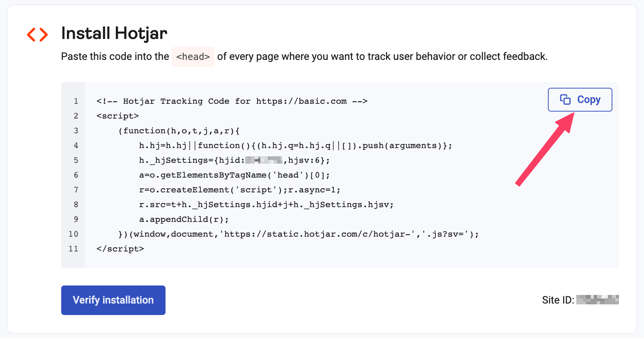Screen dimensions: 644x338
Task: Click the (function(h,o,t,j,a,r){ line
Action: point(179,131)
